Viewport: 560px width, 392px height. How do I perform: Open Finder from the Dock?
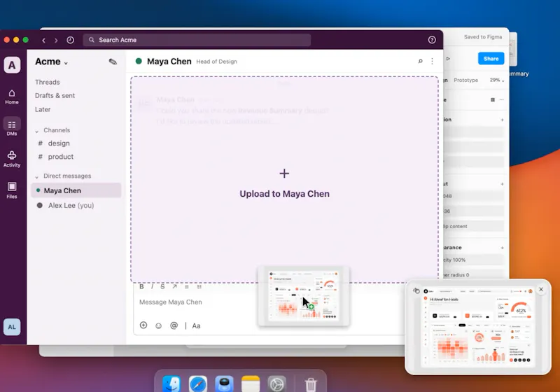coord(171,384)
